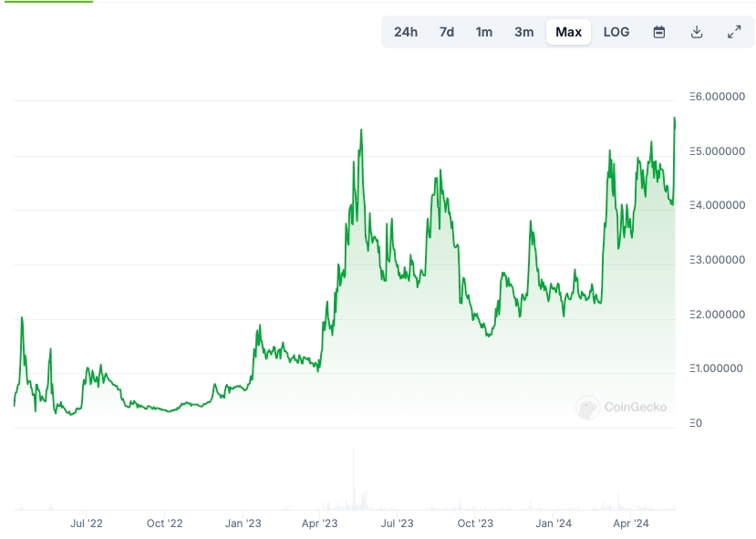Click the Ξ3.000000 axis label
The image size is (756, 539).
coord(717,260)
